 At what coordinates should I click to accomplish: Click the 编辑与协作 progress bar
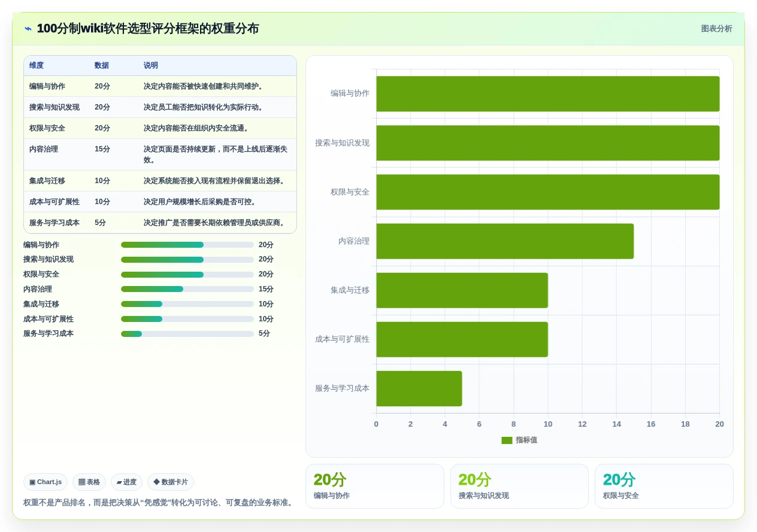pyautogui.click(x=187, y=245)
